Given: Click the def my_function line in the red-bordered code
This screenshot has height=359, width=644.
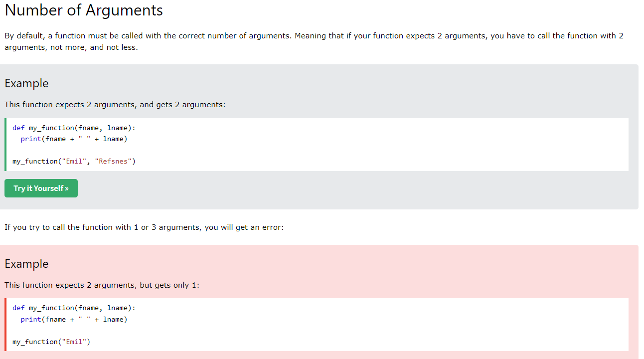Looking at the screenshot, I should point(74,308).
